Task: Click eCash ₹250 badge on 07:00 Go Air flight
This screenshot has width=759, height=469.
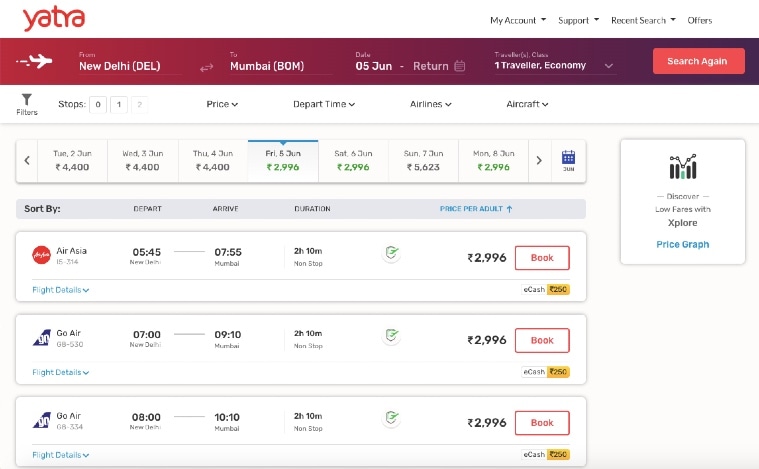Action: pyautogui.click(x=546, y=372)
